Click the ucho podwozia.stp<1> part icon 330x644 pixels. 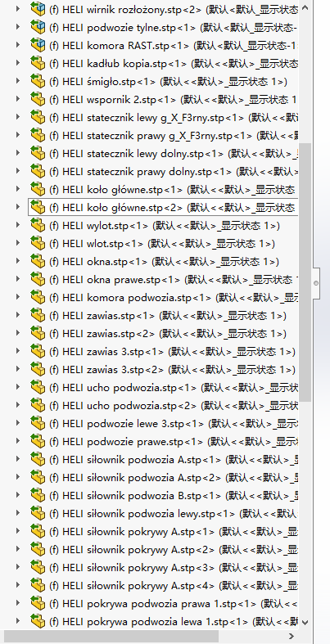point(38,387)
